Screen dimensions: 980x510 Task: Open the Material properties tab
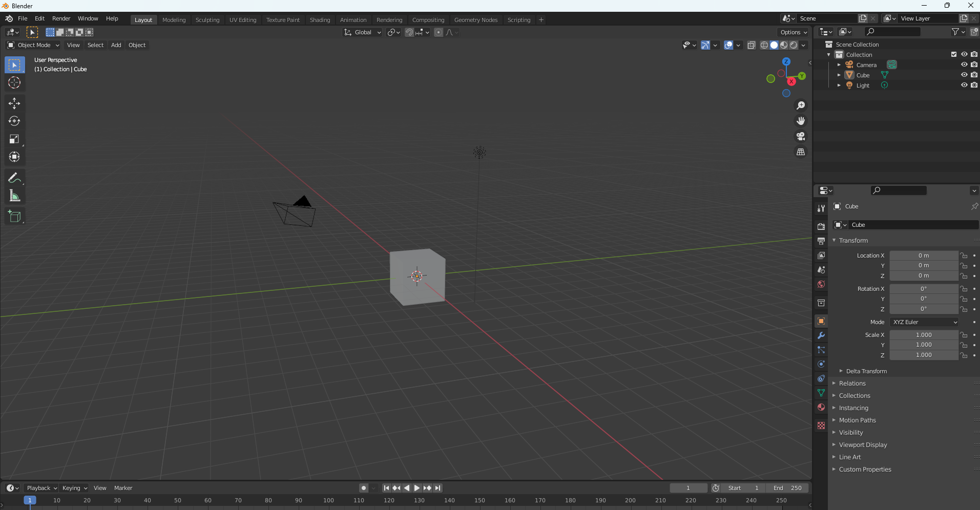click(821, 408)
